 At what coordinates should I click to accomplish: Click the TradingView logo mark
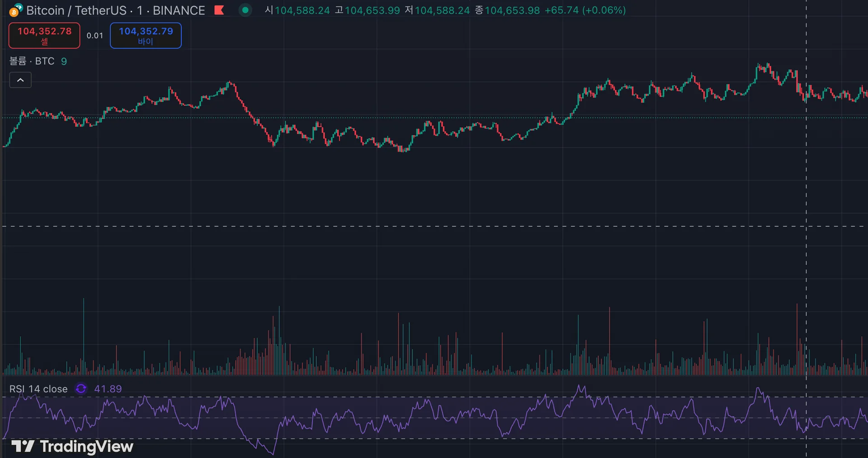point(23,447)
